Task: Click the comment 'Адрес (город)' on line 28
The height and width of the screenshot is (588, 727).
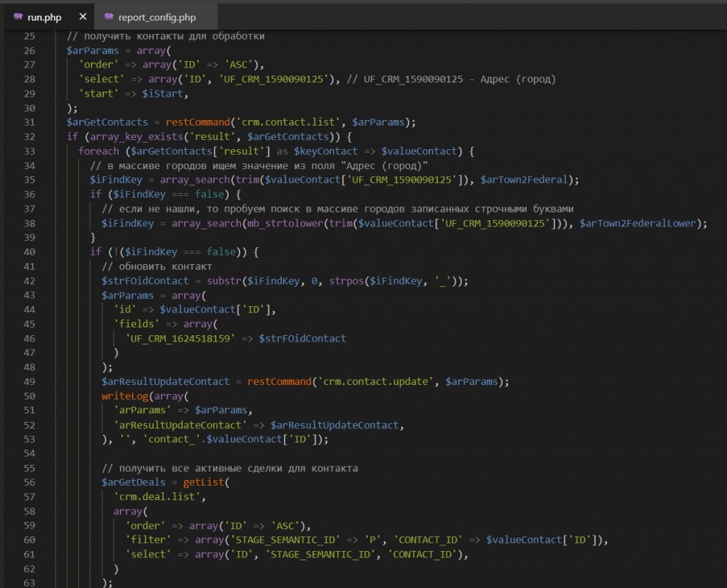Action: pyautogui.click(x=518, y=79)
